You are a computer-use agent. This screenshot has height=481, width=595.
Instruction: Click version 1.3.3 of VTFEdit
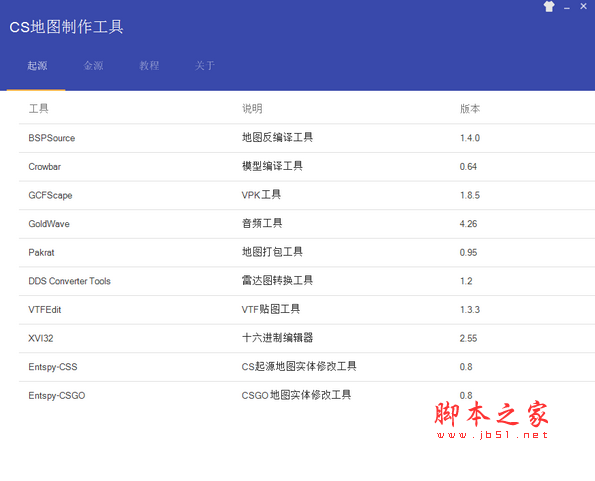(470, 310)
